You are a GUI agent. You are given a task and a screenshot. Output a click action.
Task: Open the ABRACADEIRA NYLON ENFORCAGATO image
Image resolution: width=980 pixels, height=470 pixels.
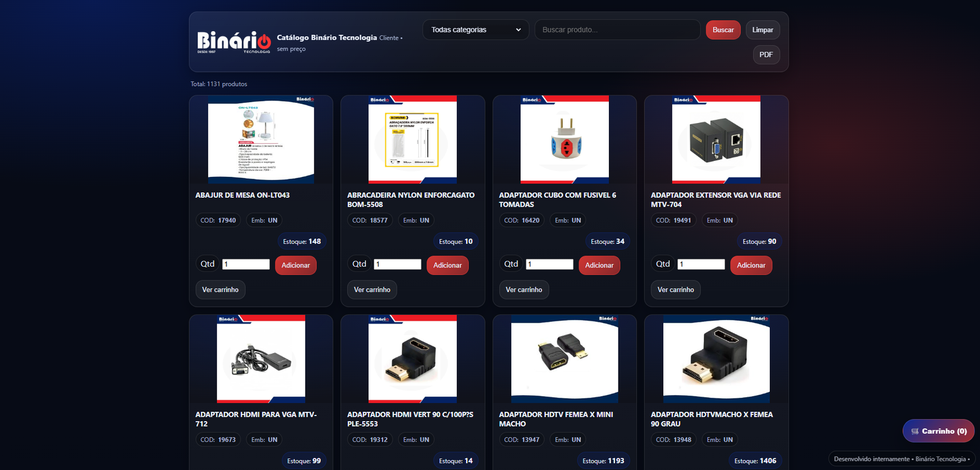tap(413, 140)
